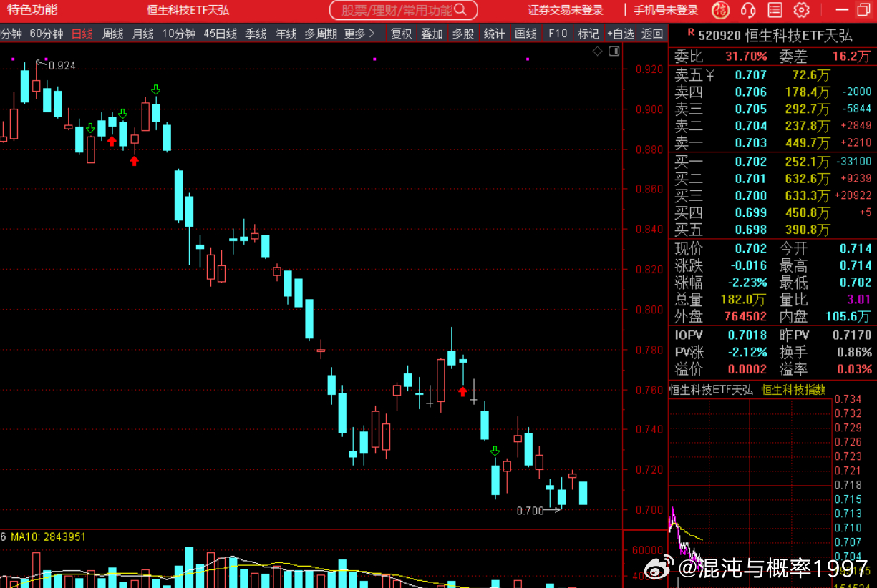877x588 pixels.
Task: Select the 45日线 period tab
Action: [x=221, y=34]
